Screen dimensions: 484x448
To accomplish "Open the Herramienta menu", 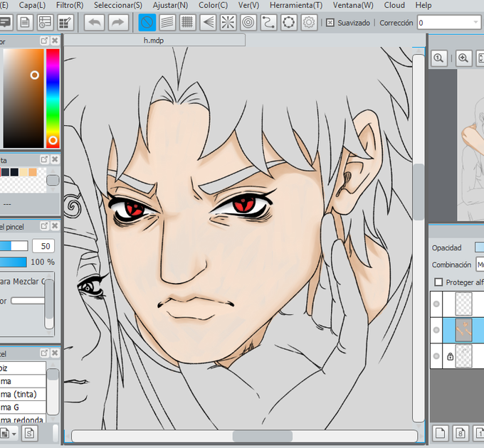I will (x=296, y=5).
